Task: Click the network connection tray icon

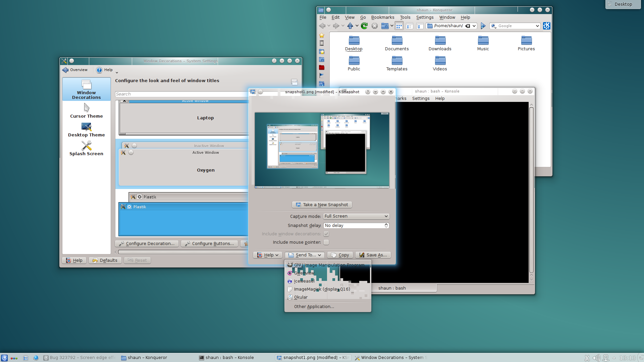Action: (x=605, y=358)
